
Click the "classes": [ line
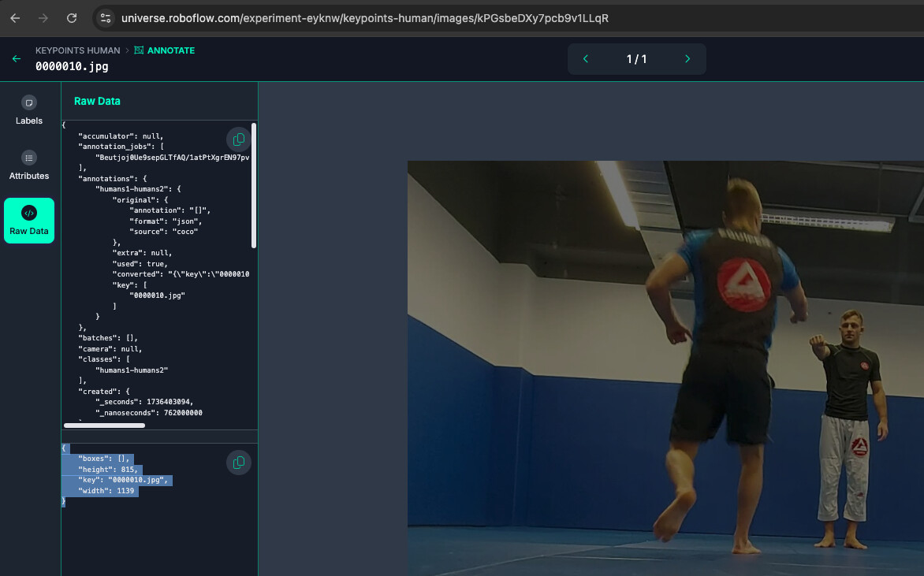tap(104, 360)
